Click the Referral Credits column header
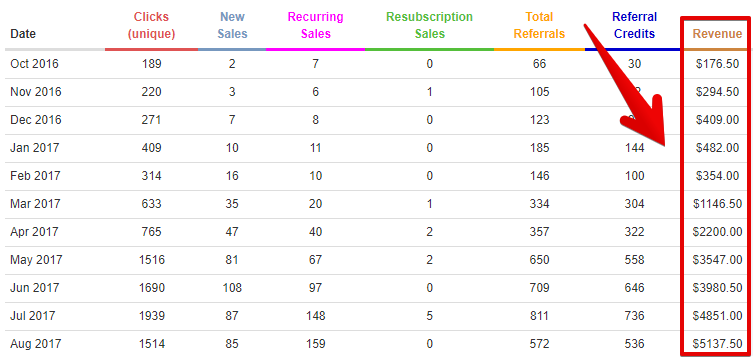The image size is (756, 360). (634, 26)
